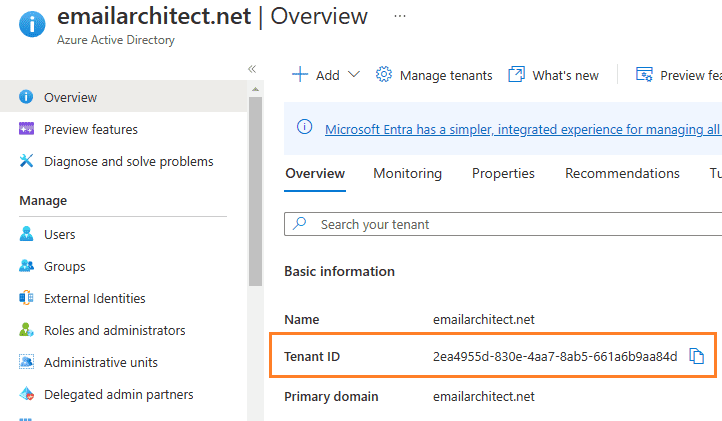This screenshot has width=722, height=421.
Task: Click the Primary domain label
Action: 331,397
